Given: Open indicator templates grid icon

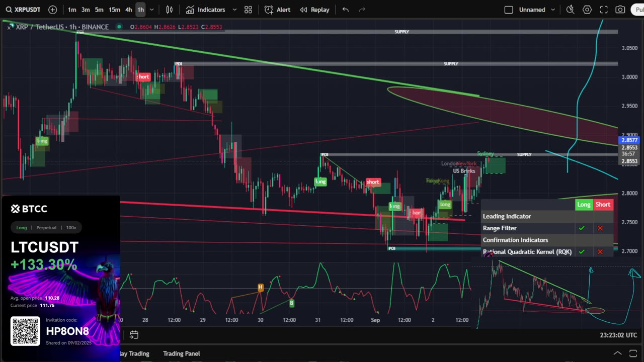Looking at the screenshot, I should [248, 10].
